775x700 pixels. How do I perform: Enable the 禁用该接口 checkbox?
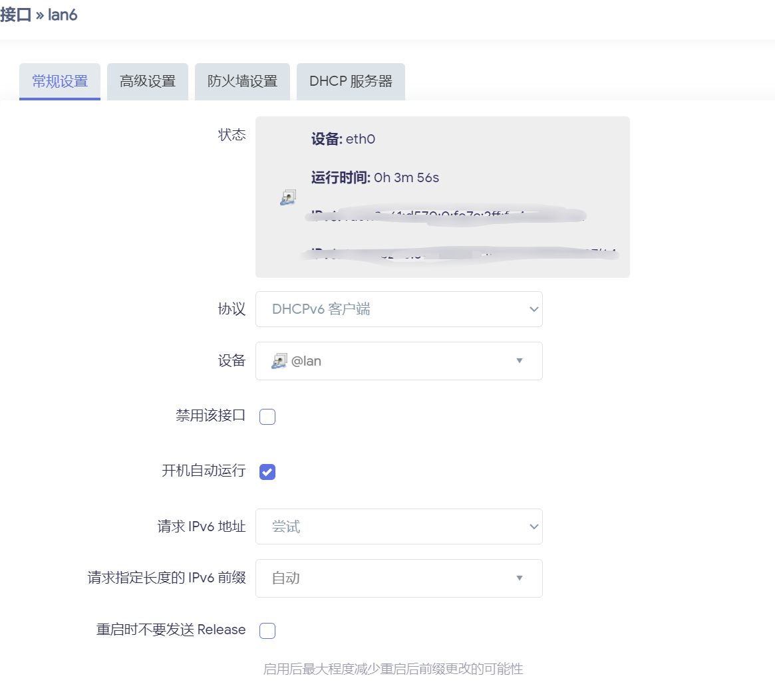[x=267, y=417]
